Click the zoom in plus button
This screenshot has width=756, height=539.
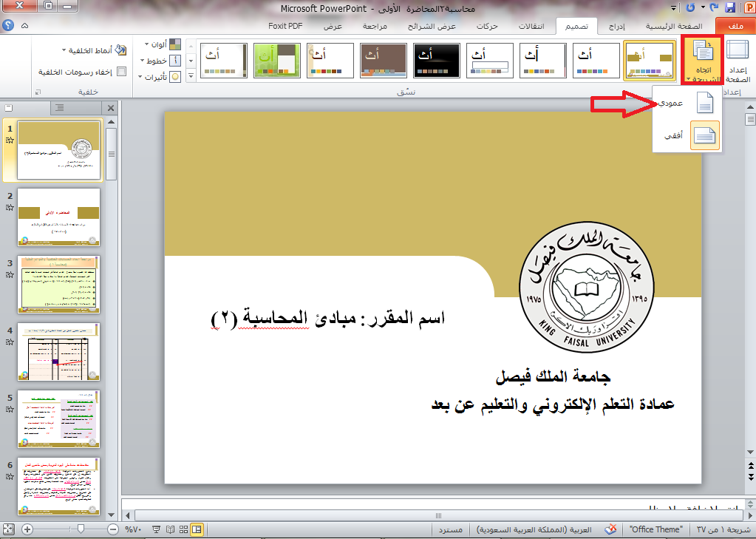27,529
